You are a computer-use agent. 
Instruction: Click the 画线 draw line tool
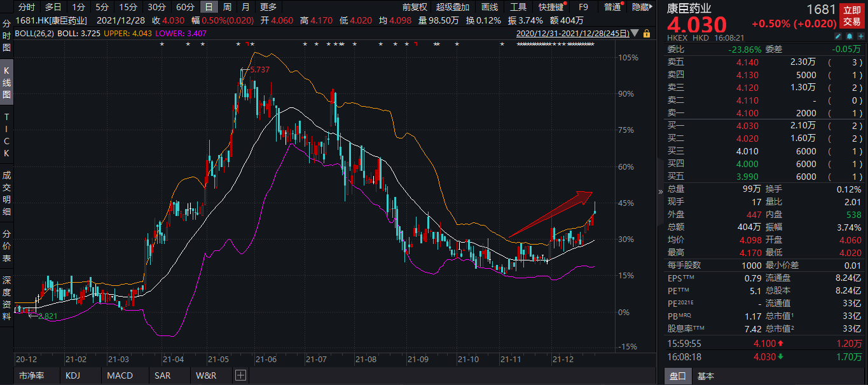click(490, 7)
